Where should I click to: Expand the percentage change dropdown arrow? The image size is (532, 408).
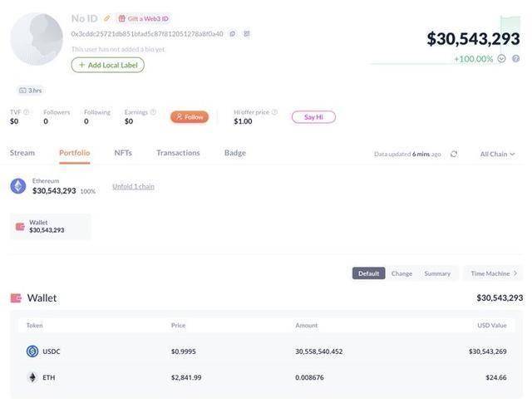click(501, 59)
